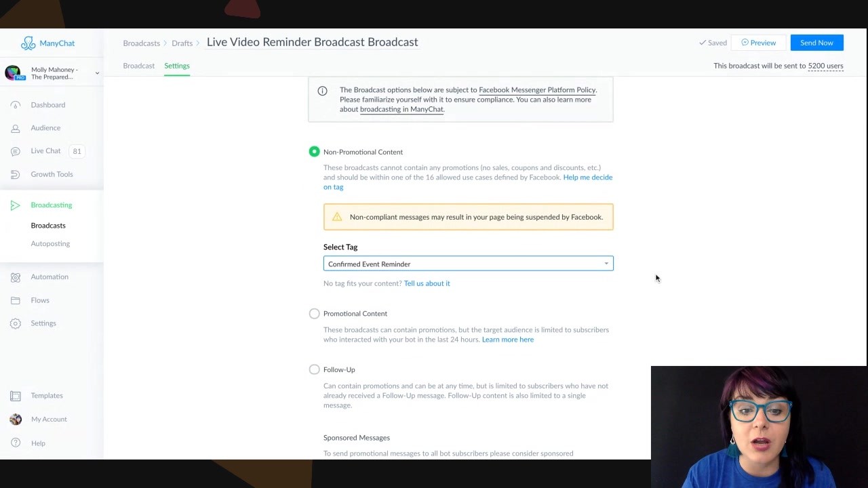Click the Preview button
The width and height of the screenshot is (868, 488).
pyautogui.click(x=758, y=43)
